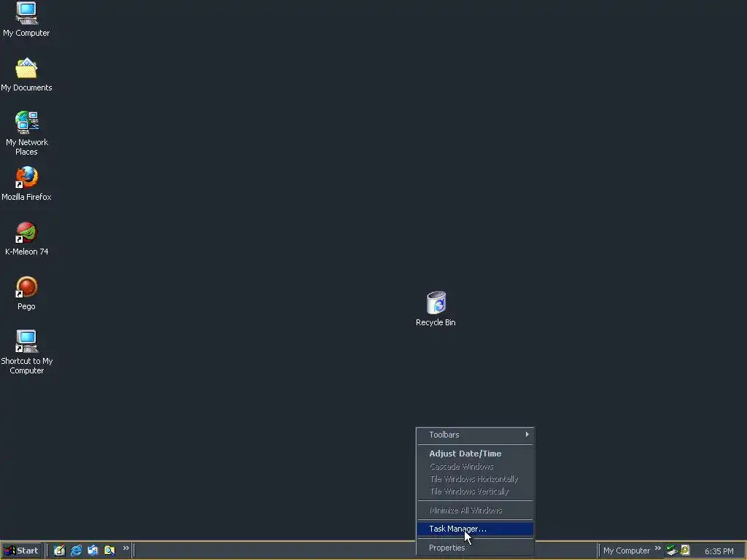The image size is (747, 560).
Task: Choose Properties from the context menu
Action: (x=475, y=548)
